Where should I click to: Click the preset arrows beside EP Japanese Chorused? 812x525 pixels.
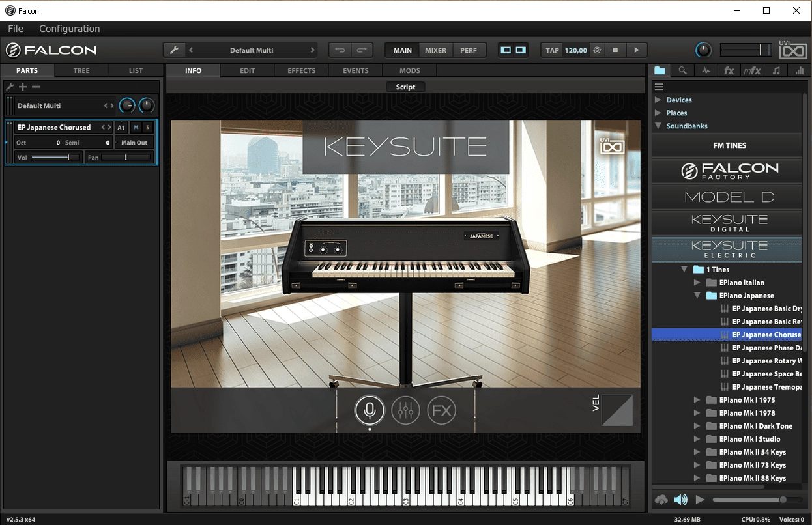pyautogui.click(x=106, y=127)
